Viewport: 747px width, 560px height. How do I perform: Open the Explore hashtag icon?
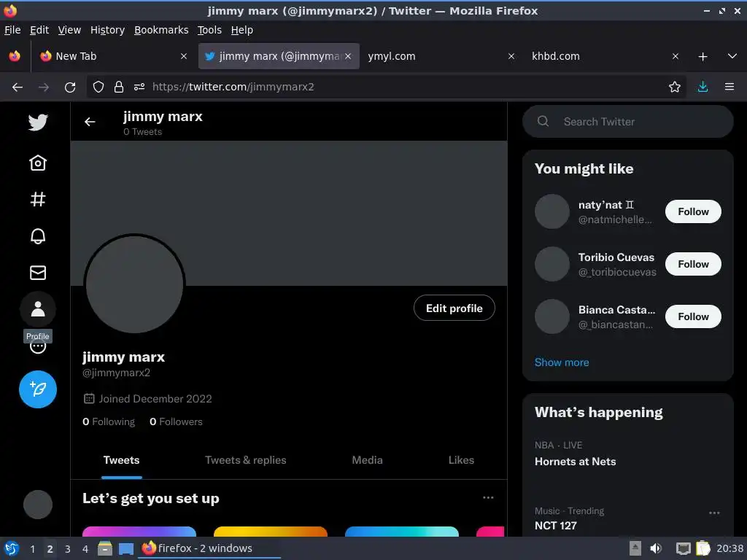point(38,199)
